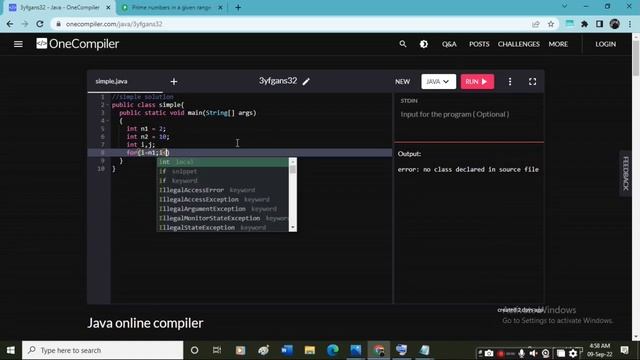Open the notifications center icon

click(x=624, y=350)
